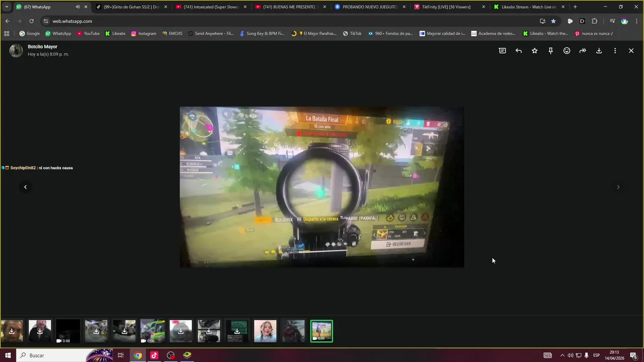Viewport: 644px width, 362px height.
Task: Expand the tab search dropdown
Action: [x=7, y=7]
